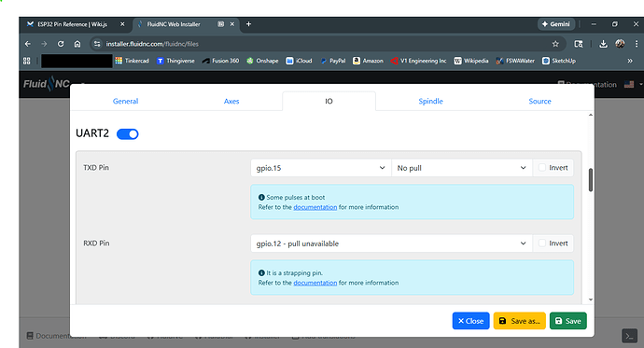Viewport: 644px width, 348px height.
Task: Reload the installer page
Action: (61, 44)
